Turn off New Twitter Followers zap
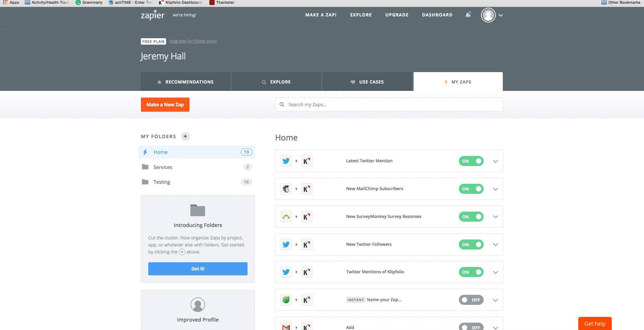 click(x=471, y=244)
